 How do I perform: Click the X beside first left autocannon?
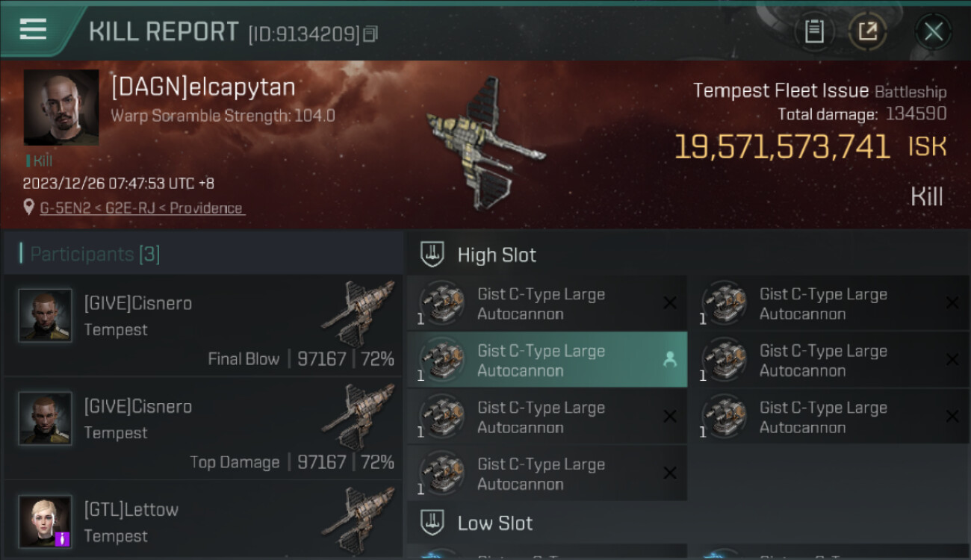pos(670,303)
